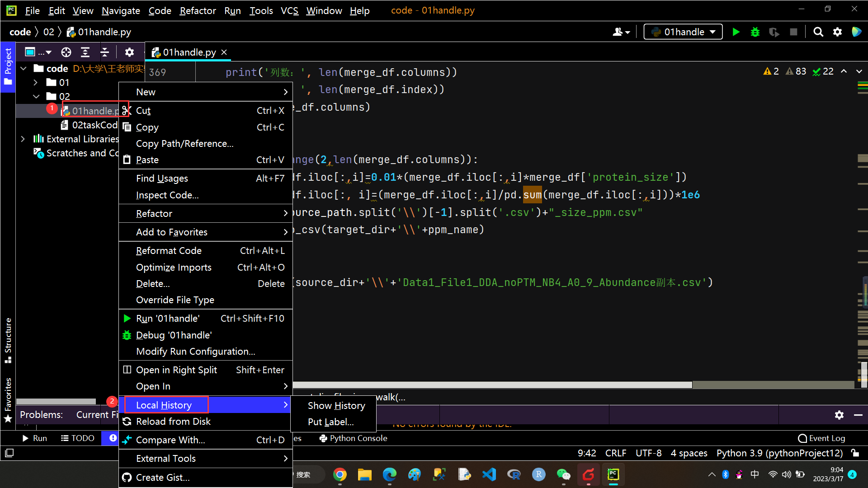Screen dimensions: 868x488
Task: Open the Refactor submenu
Action: coord(206,214)
